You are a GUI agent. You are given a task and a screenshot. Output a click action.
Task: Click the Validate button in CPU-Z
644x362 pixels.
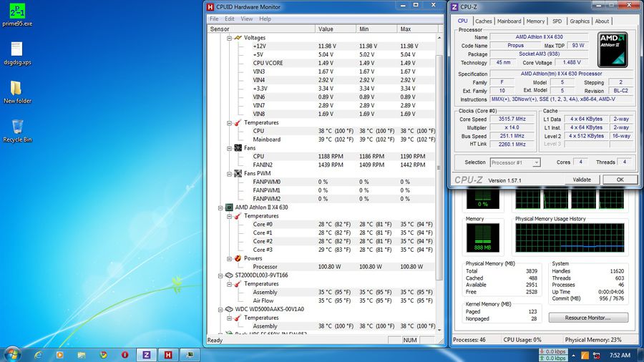pyautogui.click(x=582, y=180)
